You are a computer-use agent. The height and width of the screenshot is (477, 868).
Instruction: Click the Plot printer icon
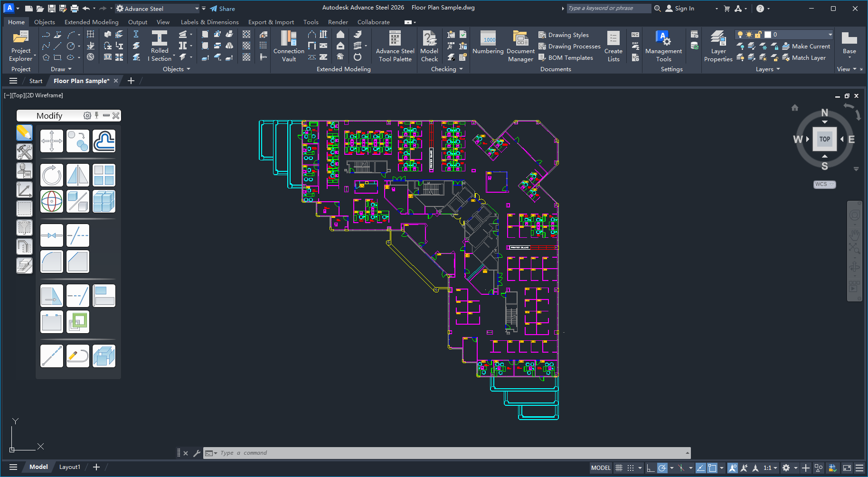click(x=75, y=9)
